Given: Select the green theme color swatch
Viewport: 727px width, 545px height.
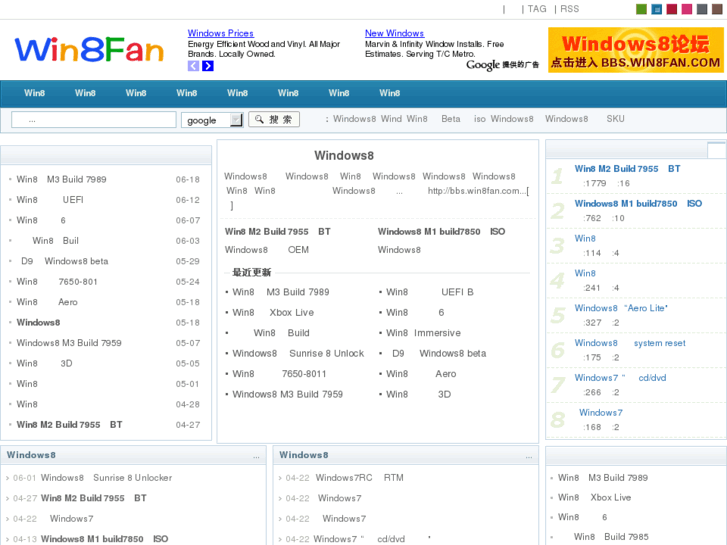Looking at the screenshot, I should (x=641, y=9).
